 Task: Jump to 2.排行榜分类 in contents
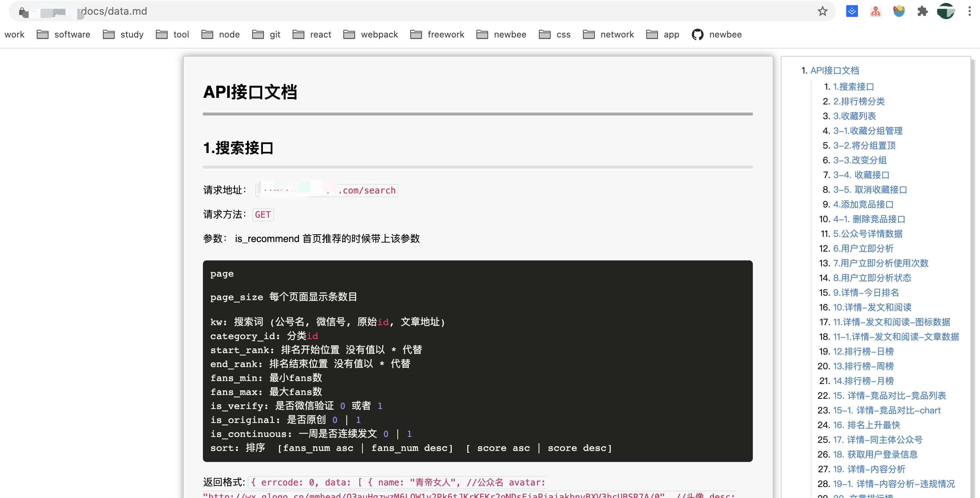point(859,101)
